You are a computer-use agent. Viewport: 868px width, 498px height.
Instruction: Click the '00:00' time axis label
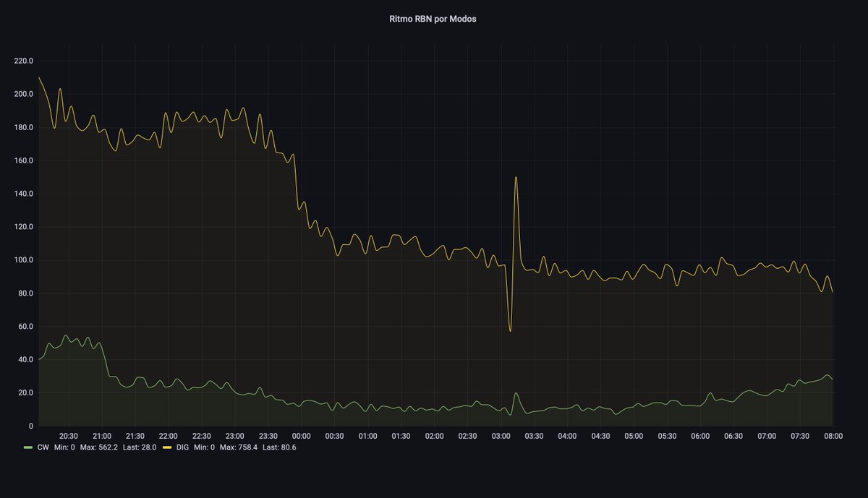(x=302, y=436)
